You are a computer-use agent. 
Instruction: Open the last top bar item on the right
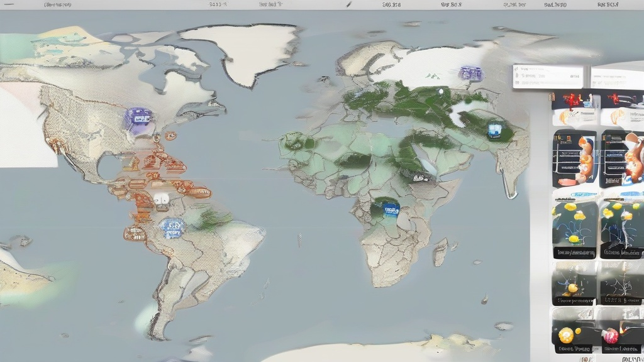coord(609,4)
